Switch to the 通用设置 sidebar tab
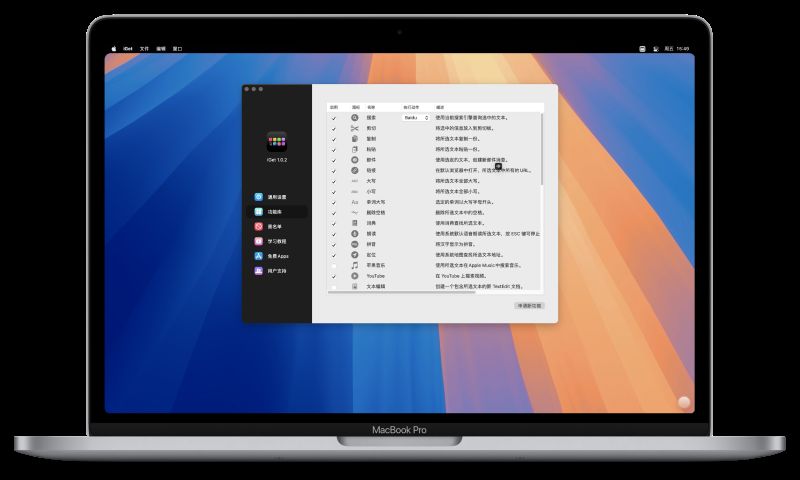800x480 pixels. (x=276, y=197)
